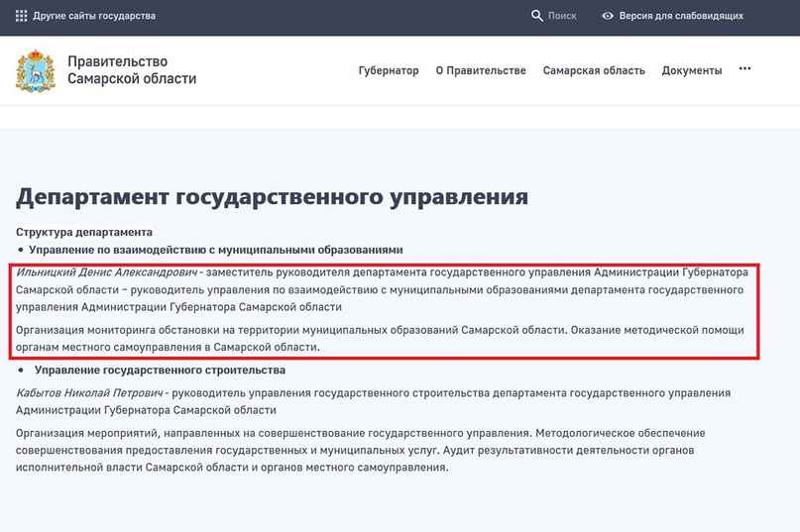Click the name Ильницкий Денис Александрович
This screenshot has height=532, width=800.
click(x=107, y=271)
